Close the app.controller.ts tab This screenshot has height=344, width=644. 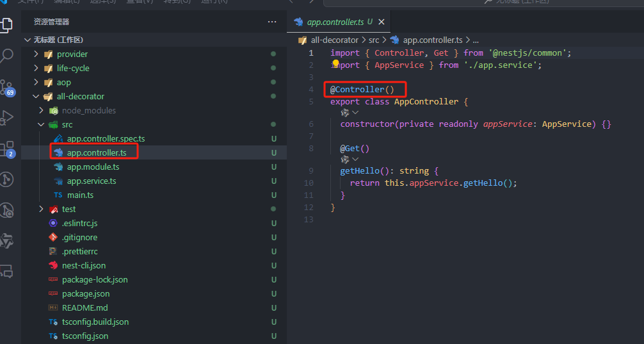pyautogui.click(x=381, y=22)
